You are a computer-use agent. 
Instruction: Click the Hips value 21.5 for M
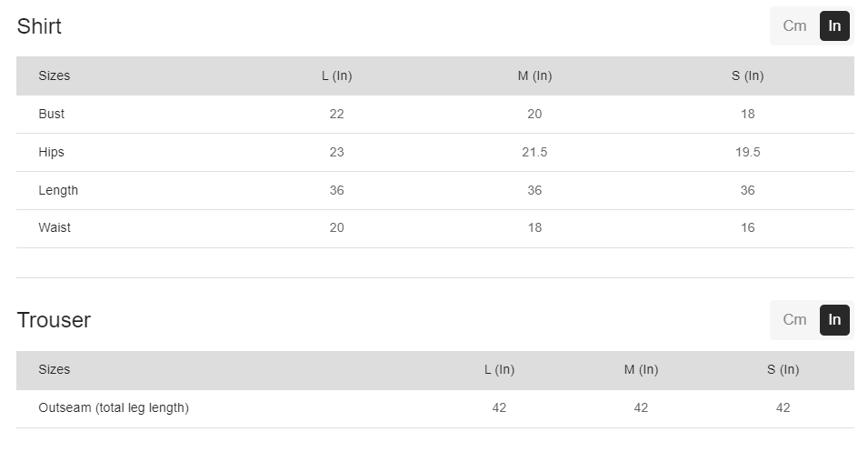point(534,153)
